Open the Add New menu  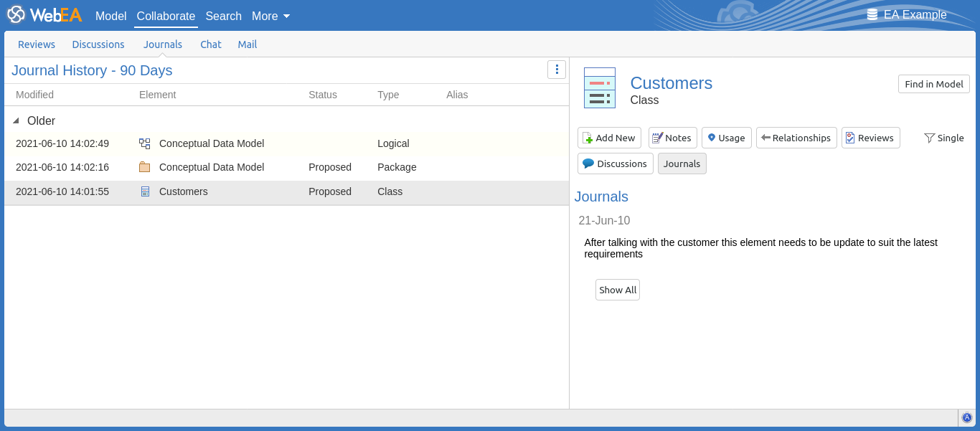tap(608, 138)
